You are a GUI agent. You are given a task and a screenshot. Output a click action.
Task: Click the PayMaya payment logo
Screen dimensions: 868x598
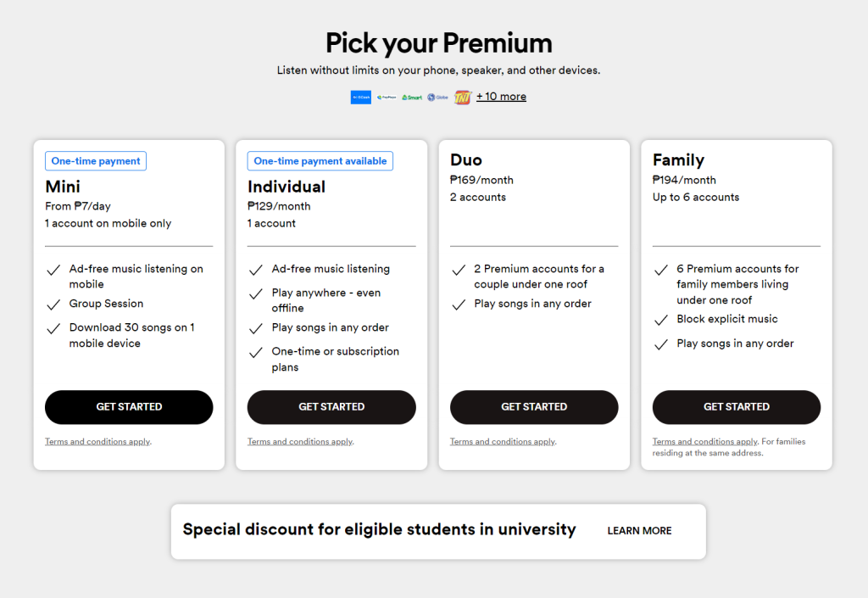pos(387,98)
